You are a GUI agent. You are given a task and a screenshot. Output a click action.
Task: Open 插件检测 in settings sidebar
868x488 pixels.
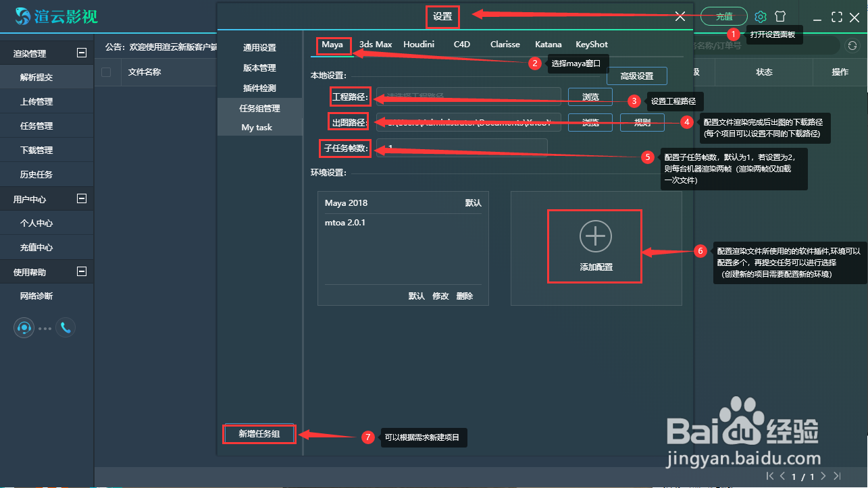(x=260, y=88)
